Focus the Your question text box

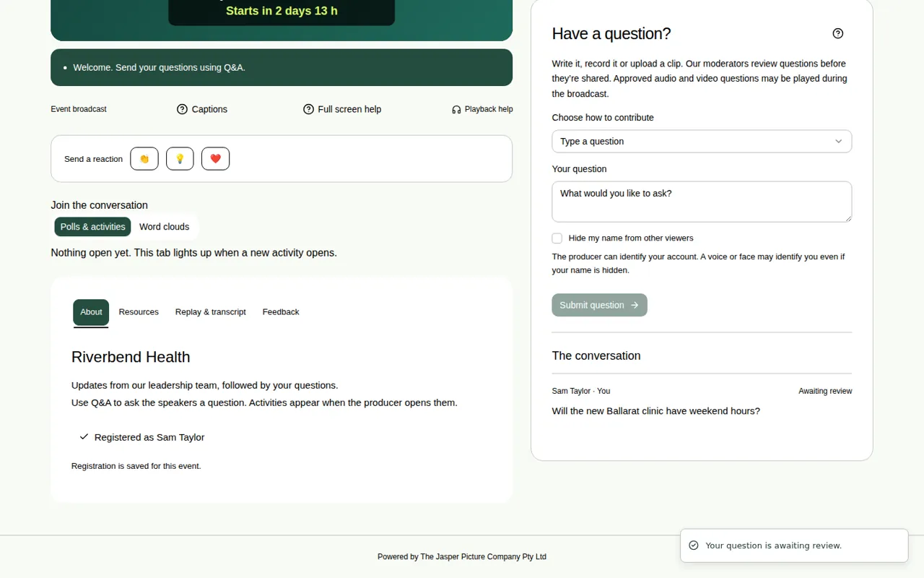702,202
